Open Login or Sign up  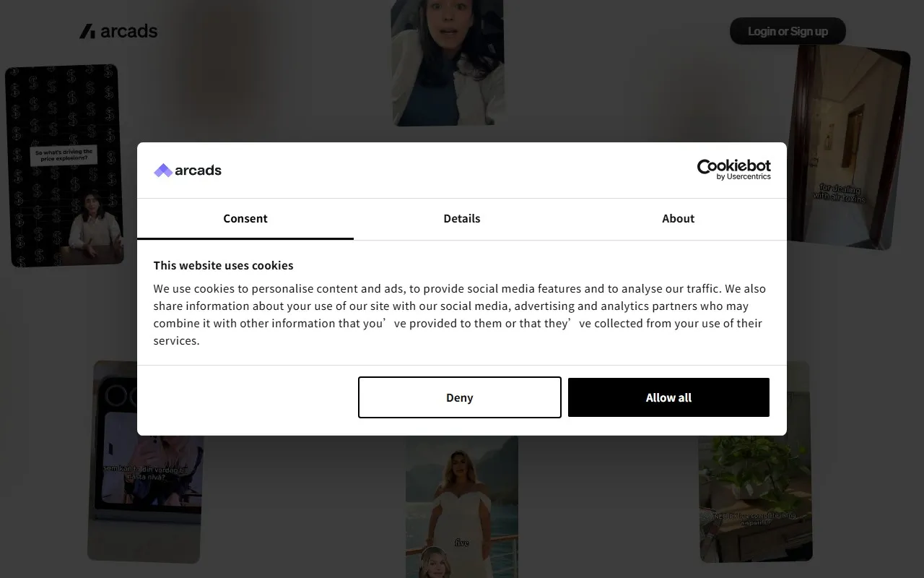pos(788,31)
